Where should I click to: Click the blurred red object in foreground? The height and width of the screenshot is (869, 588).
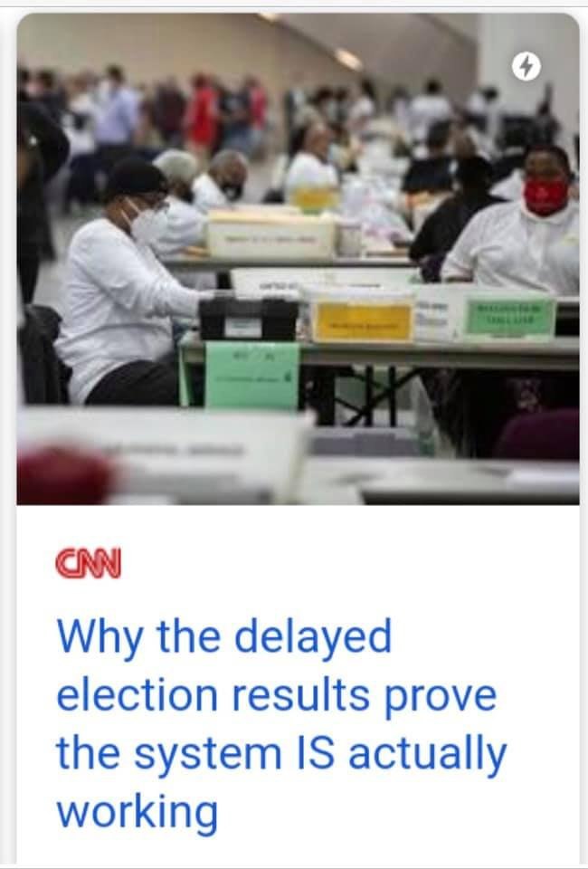[65, 475]
